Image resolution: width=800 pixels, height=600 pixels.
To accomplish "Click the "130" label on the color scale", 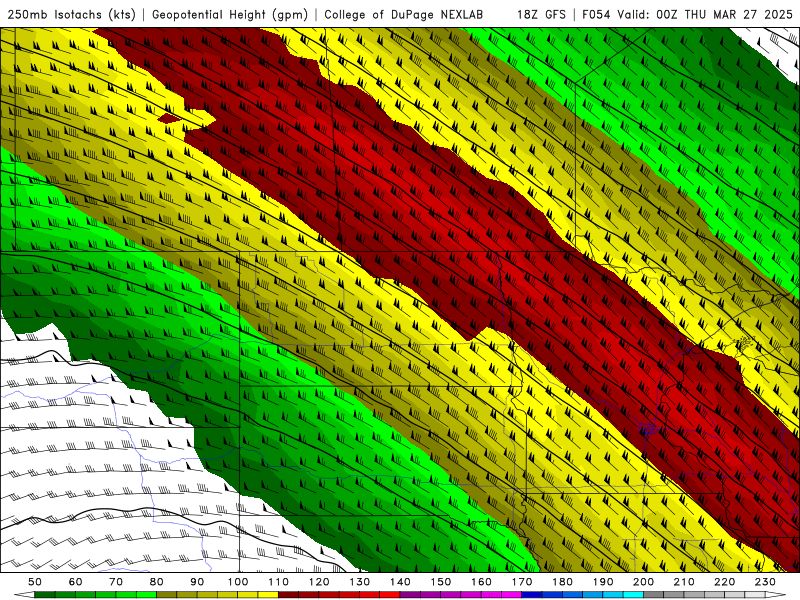I will pyautogui.click(x=360, y=582).
